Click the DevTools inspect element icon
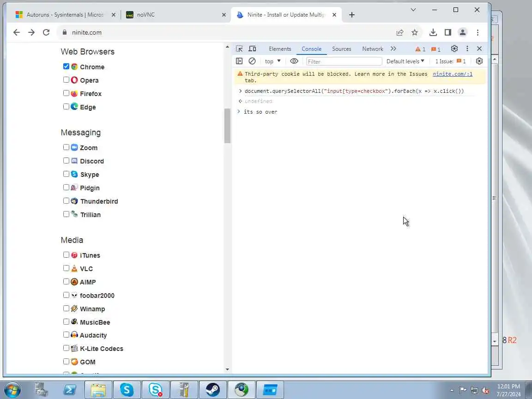 pos(239,48)
